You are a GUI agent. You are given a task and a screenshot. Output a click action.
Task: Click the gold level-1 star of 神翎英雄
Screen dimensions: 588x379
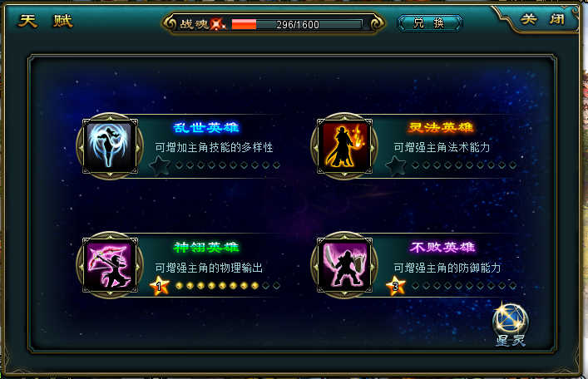coord(160,286)
